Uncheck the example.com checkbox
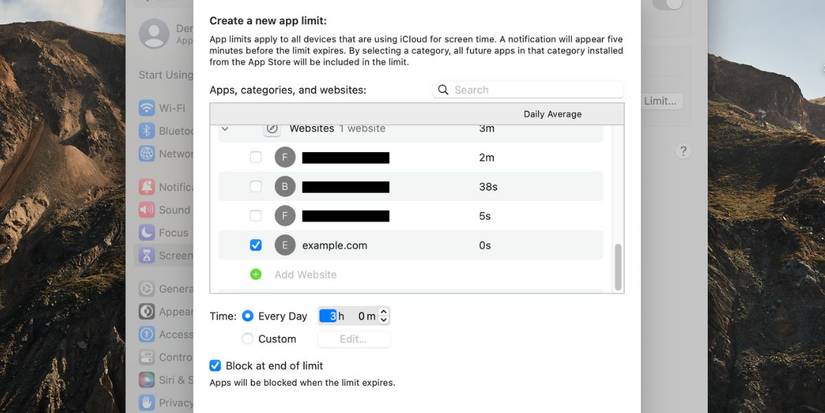825x413 pixels. tap(256, 245)
